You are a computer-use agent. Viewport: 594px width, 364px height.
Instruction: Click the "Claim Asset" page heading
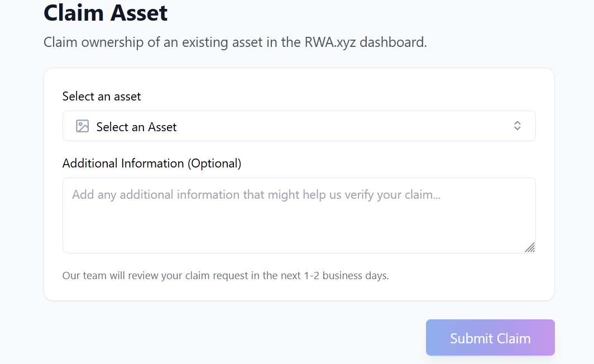(106, 12)
